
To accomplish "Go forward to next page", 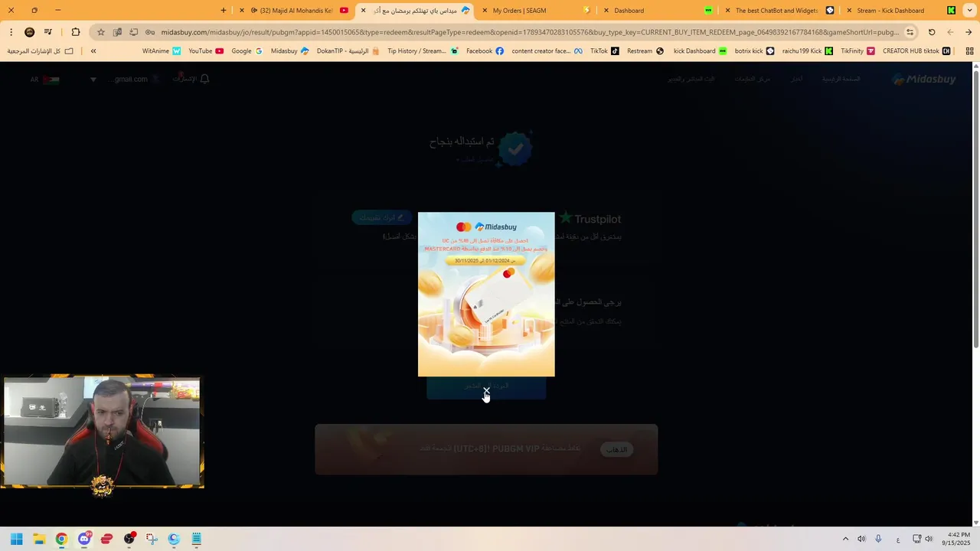I will pos(950,32).
